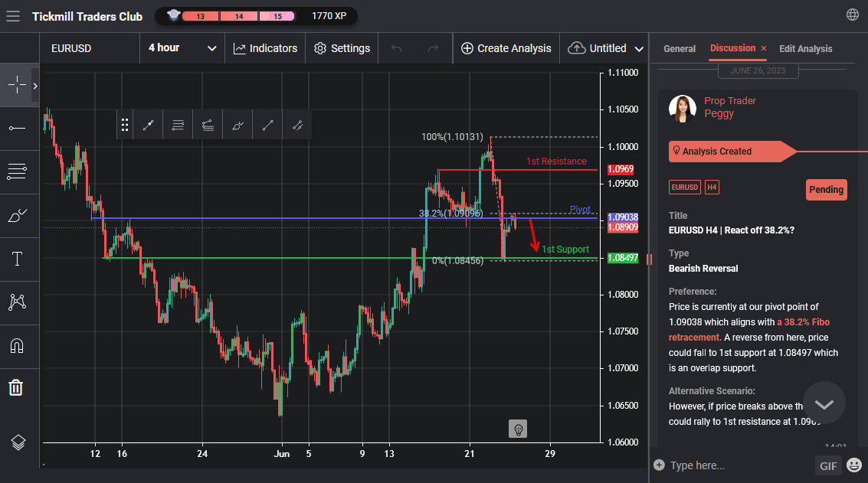Click the 1770 XP label
Image resolution: width=868 pixels, height=483 pixels.
[329, 16]
